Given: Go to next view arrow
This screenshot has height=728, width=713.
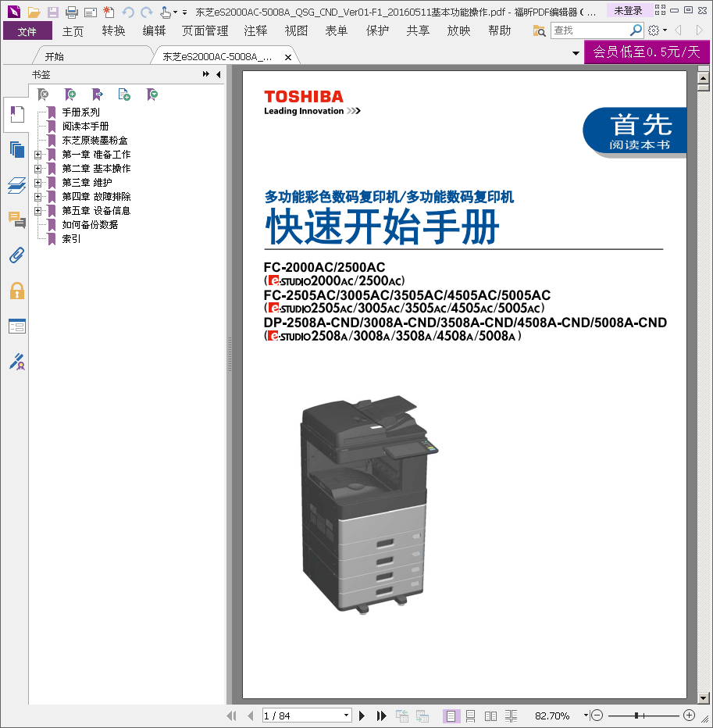Looking at the screenshot, I should pos(699,30).
